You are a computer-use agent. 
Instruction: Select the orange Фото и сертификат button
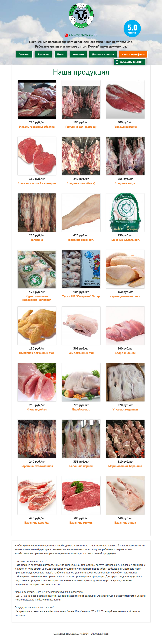133,54
